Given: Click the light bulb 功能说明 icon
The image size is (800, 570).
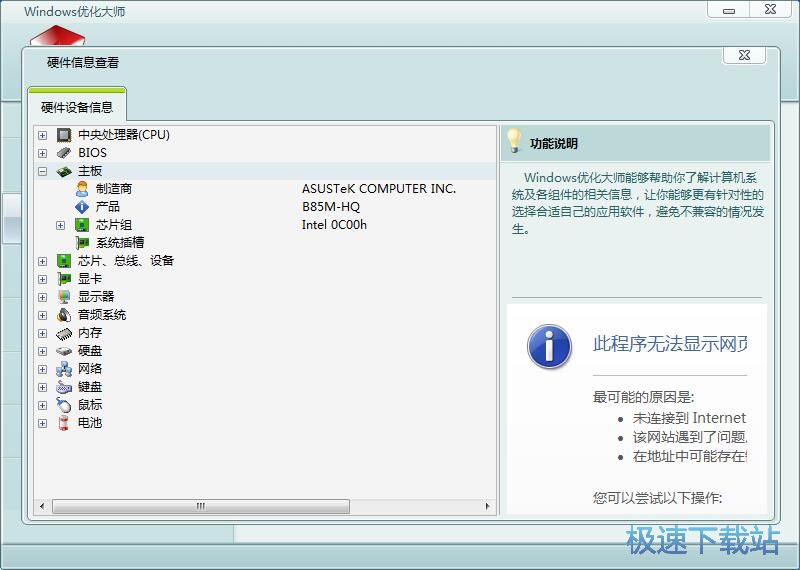Looking at the screenshot, I should coord(514,141).
